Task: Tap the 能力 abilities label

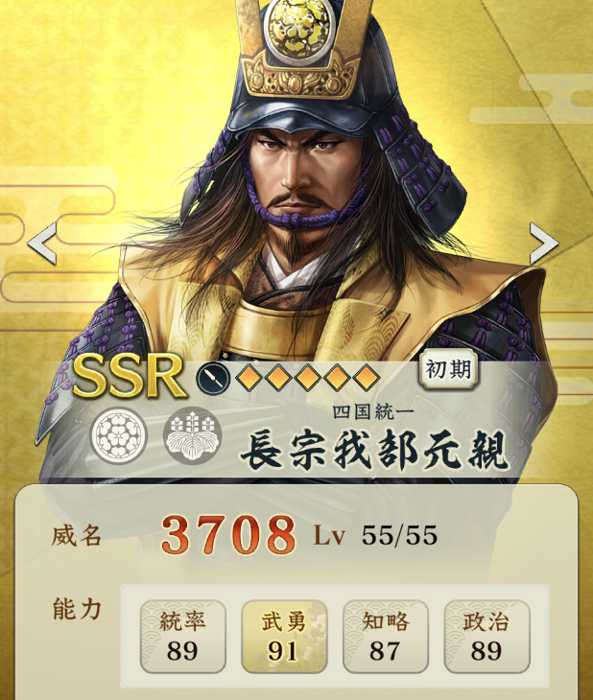Action: tap(77, 609)
